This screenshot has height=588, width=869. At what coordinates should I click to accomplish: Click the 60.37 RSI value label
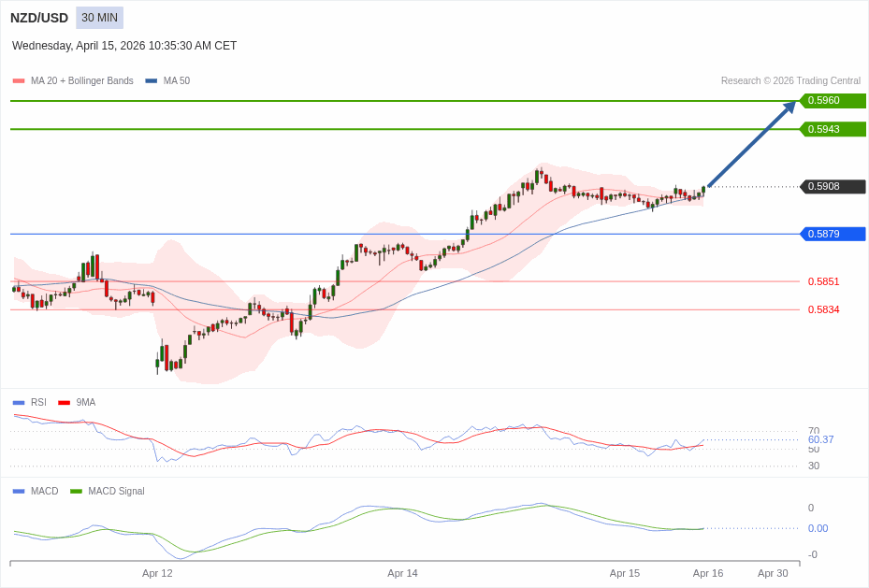click(x=820, y=439)
